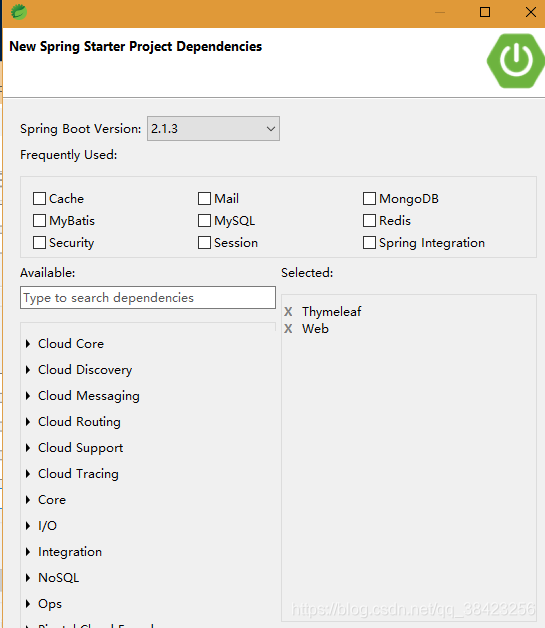Viewport: 545px width, 628px height.
Task: Click the Core tree label
Action: pyautogui.click(x=52, y=500)
